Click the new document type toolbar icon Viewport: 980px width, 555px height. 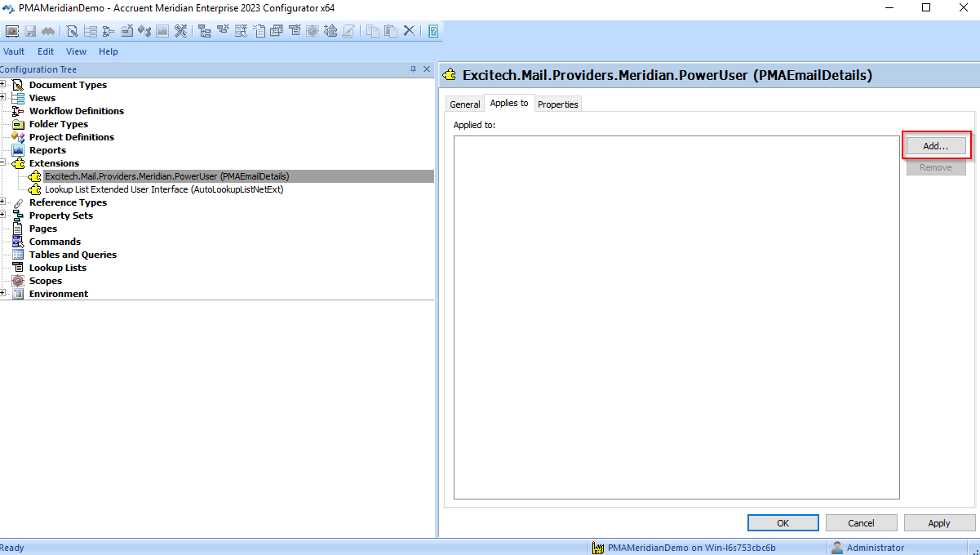[72, 31]
